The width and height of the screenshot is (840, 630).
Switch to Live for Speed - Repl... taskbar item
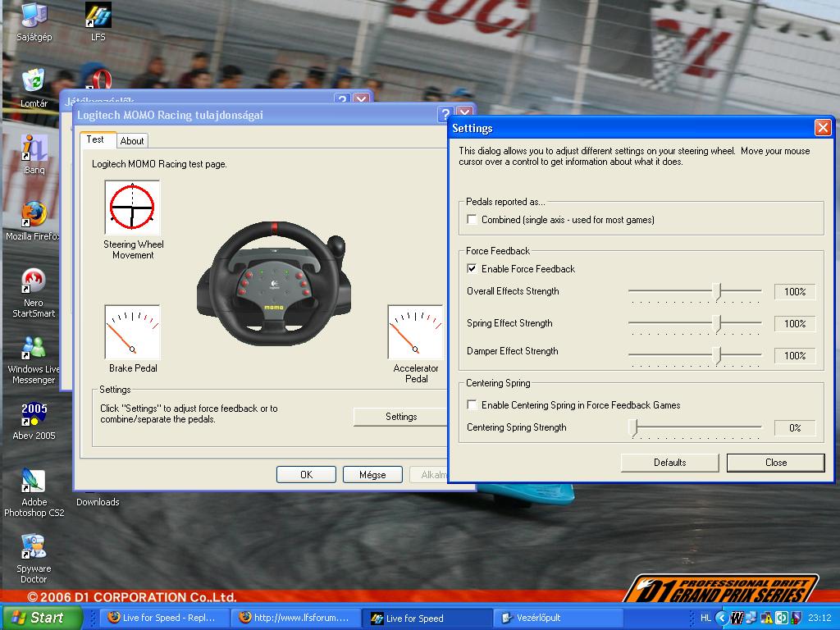coord(166,618)
